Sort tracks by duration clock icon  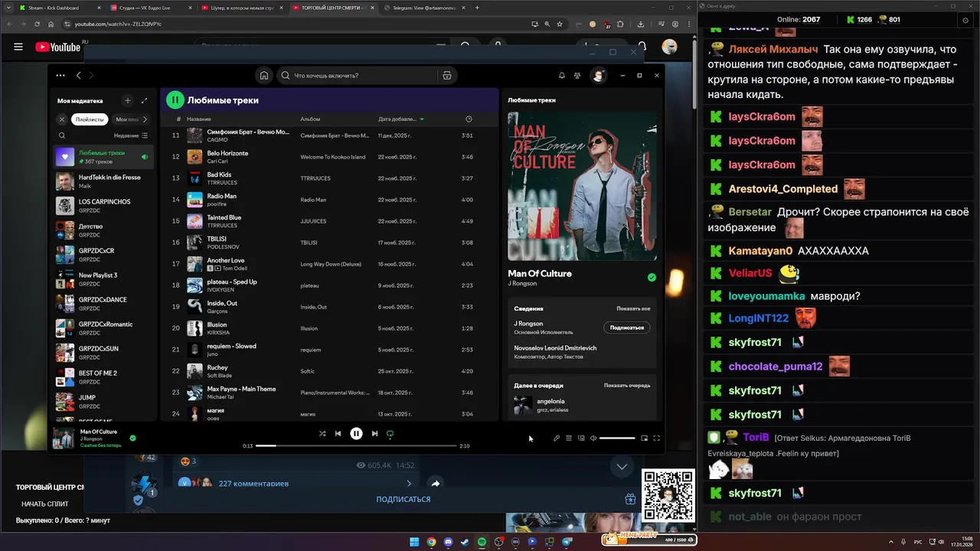(469, 119)
